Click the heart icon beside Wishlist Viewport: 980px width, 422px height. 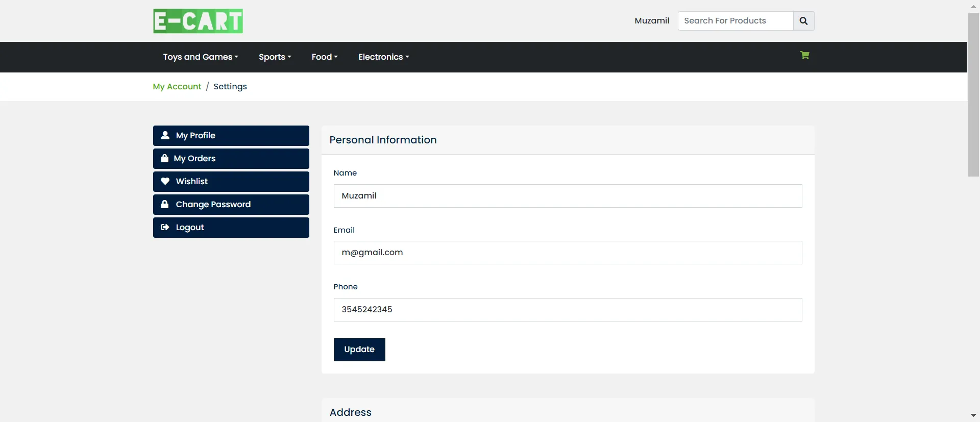click(x=165, y=181)
